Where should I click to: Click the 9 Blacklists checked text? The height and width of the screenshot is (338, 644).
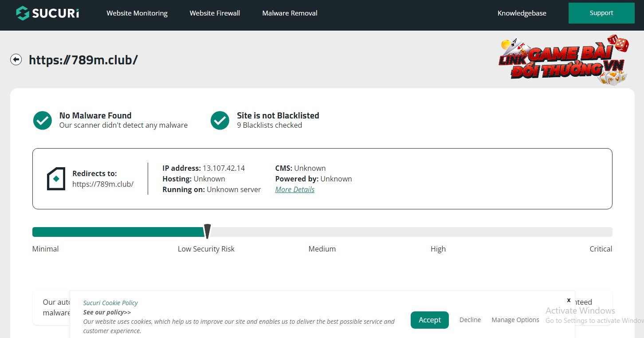pos(270,125)
